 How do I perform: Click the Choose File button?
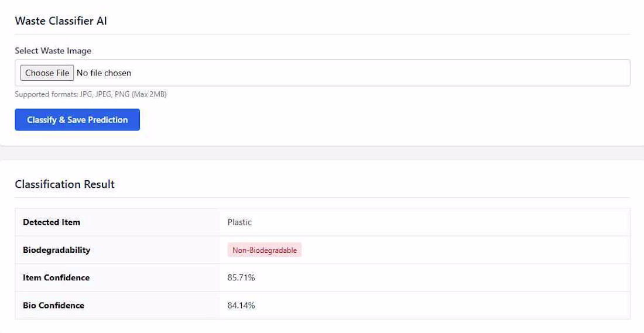[47, 73]
